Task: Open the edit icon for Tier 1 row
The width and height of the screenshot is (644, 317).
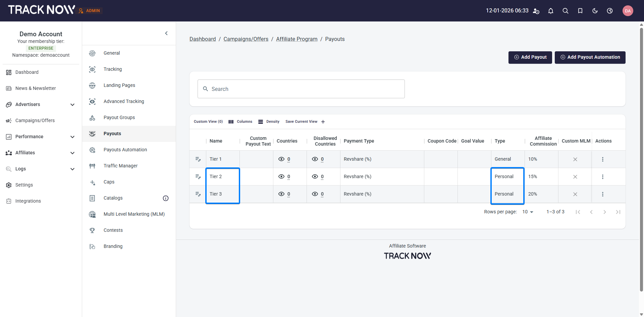Action: coord(198,159)
